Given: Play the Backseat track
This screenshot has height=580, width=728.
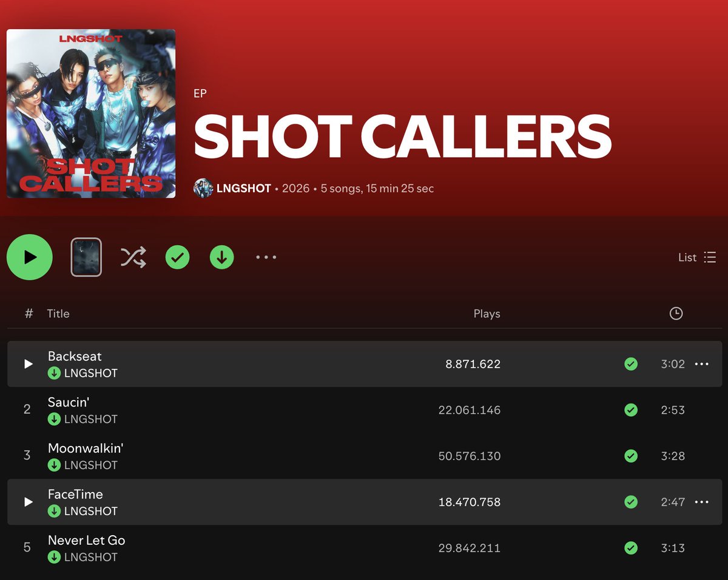Looking at the screenshot, I should (x=28, y=364).
